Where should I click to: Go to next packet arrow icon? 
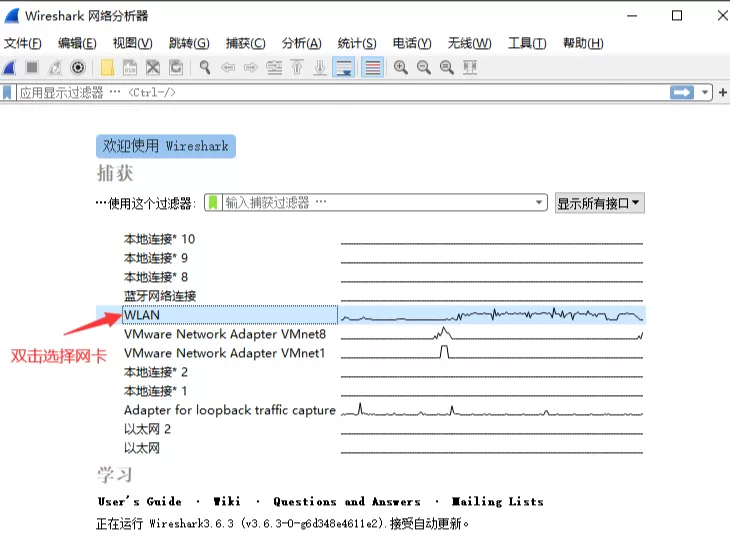250,68
